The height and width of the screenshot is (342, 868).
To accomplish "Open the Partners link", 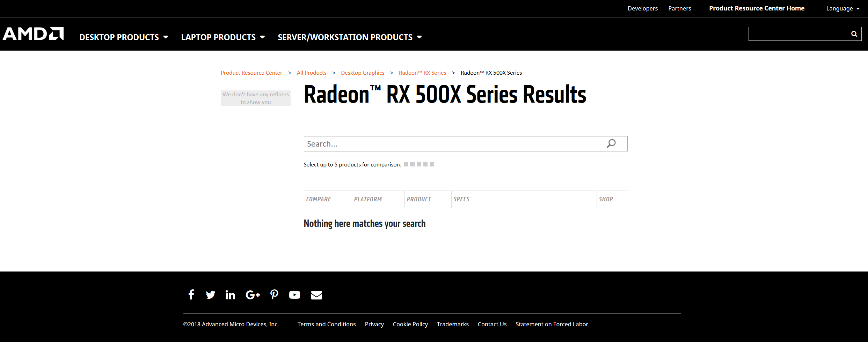I will [x=679, y=8].
